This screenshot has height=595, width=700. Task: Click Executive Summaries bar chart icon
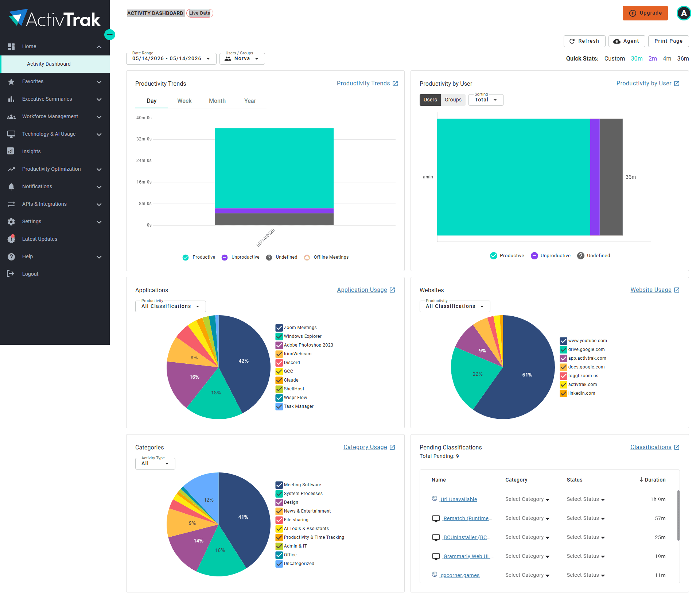tap(11, 99)
